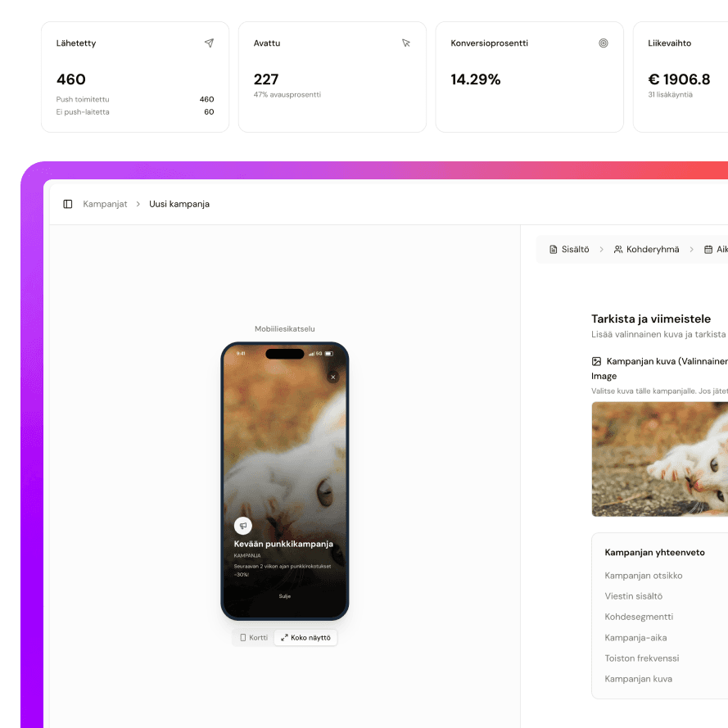Open the Kampanjat breadcrumb link

pyautogui.click(x=105, y=204)
